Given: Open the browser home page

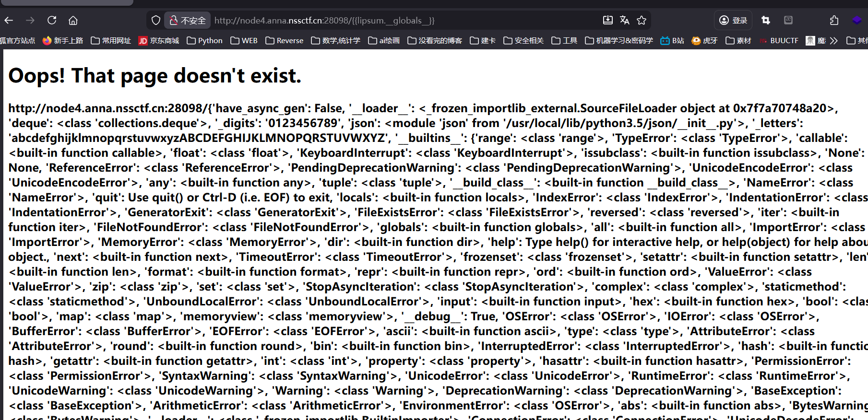Looking at the screenshot, I should pyautogui.click(x=73, y=20).
